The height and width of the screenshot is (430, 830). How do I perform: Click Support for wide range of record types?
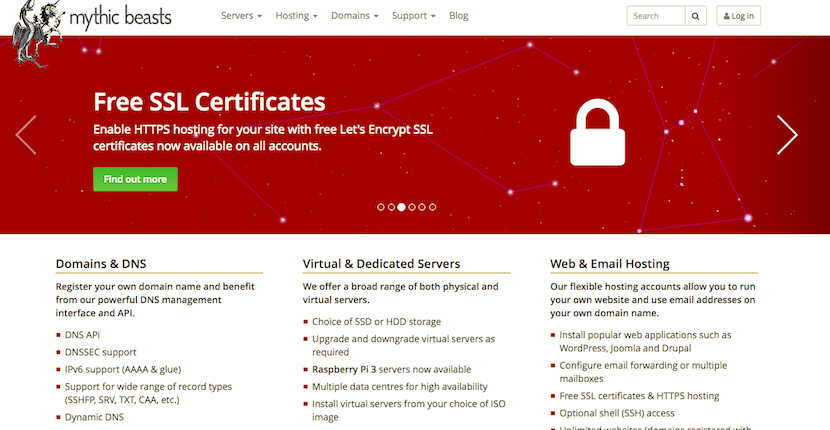pyautogui.click(x=148, y=393)
